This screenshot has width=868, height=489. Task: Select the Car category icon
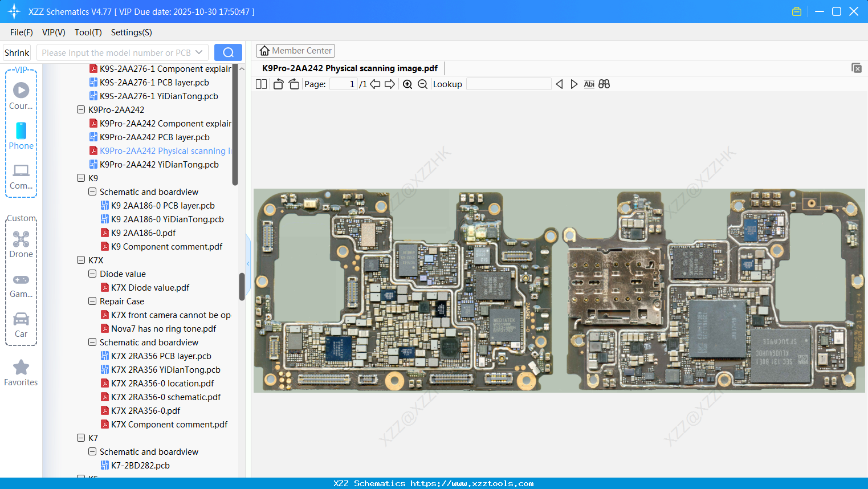coord(21,324)
